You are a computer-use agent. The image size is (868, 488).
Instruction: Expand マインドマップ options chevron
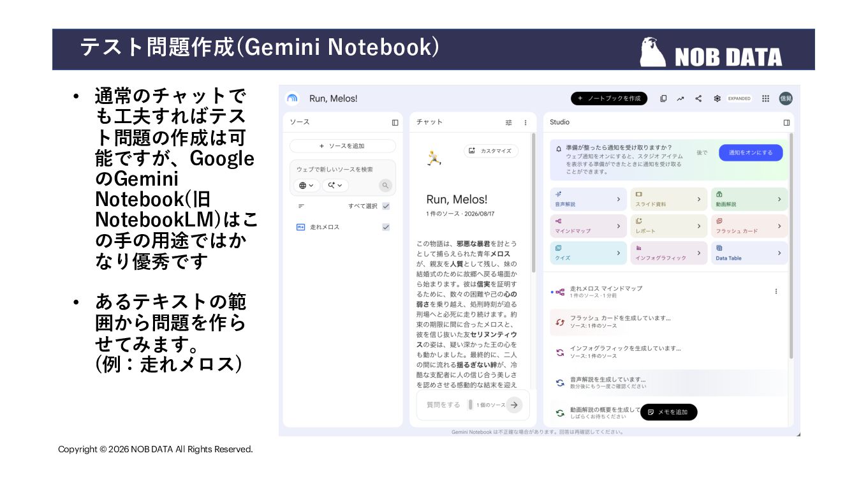pyautogui.click(x=619, y=226)
